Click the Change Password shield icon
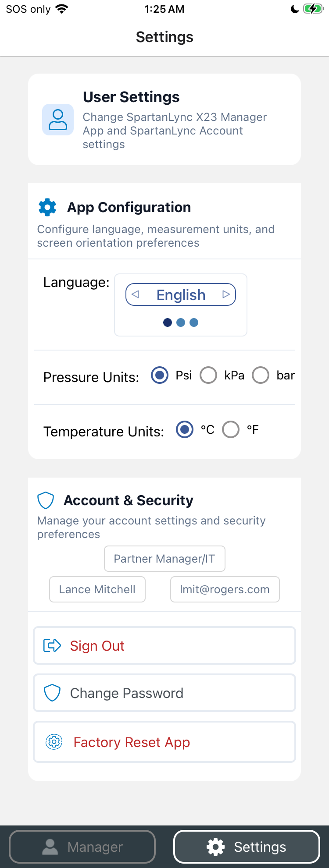The width and height of the screenshot is (329, 868). point(52,693)
